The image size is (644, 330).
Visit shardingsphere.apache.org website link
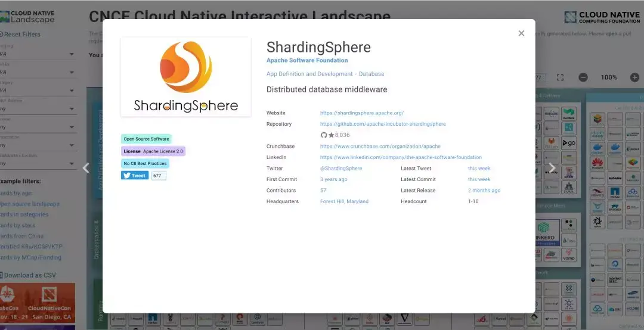[x=362, y=113]
